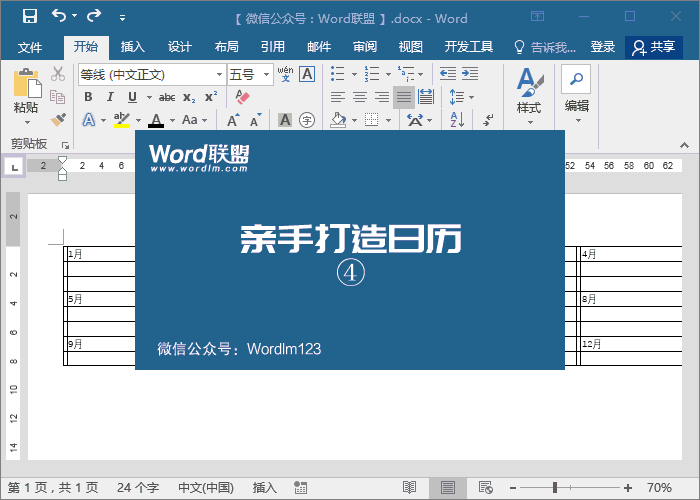
Task: Select the Read Mode view icon
Action: point(409,487)
